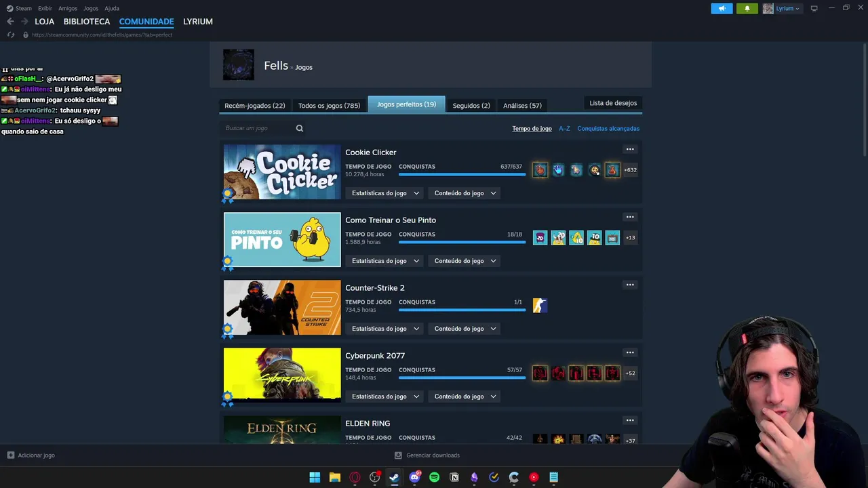Open Cyberpunk 2077 three-dot options
Image resolution: width=868 pixels, height=488 pixels.
tap(630, 352)
